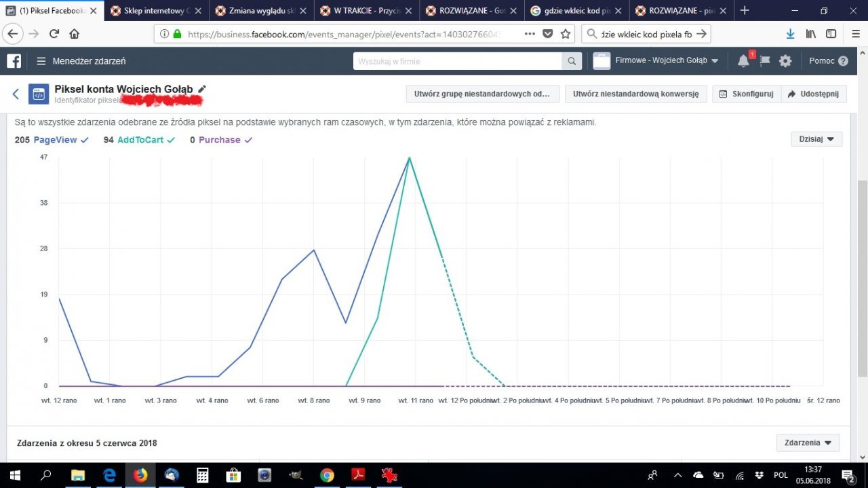Open a new browser tab with plus

(x=745, y=10)
